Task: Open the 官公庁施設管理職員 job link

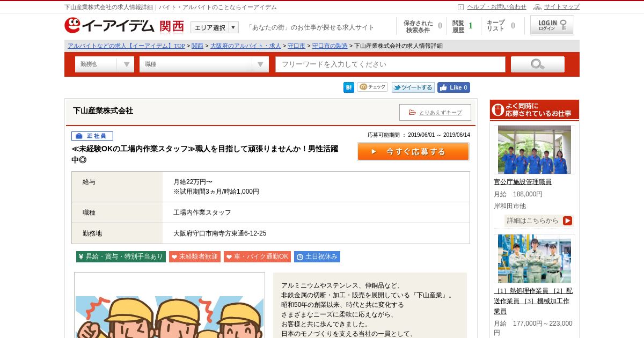Action: (x=523, y=182)
